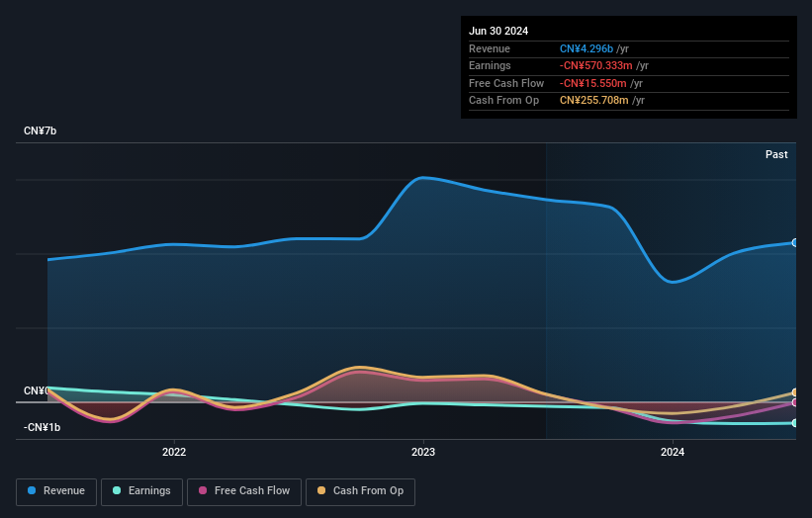Click the revenue line peak near 2023

pyautogui.click(x=423, y=178)
